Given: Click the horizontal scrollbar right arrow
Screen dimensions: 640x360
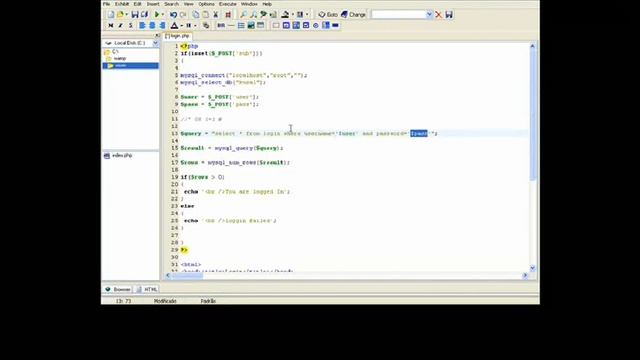Looking at the screenshot, I should (x=525, y=276).
